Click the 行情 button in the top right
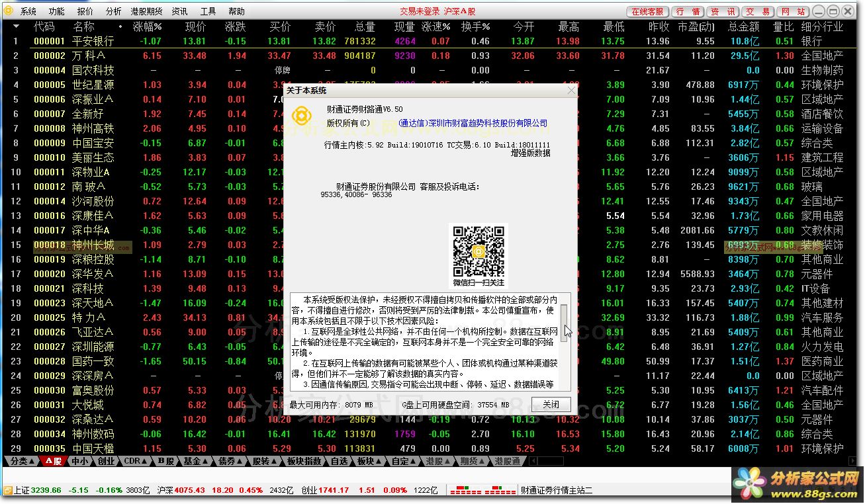The image size is (865, 504). pos(688,12)
